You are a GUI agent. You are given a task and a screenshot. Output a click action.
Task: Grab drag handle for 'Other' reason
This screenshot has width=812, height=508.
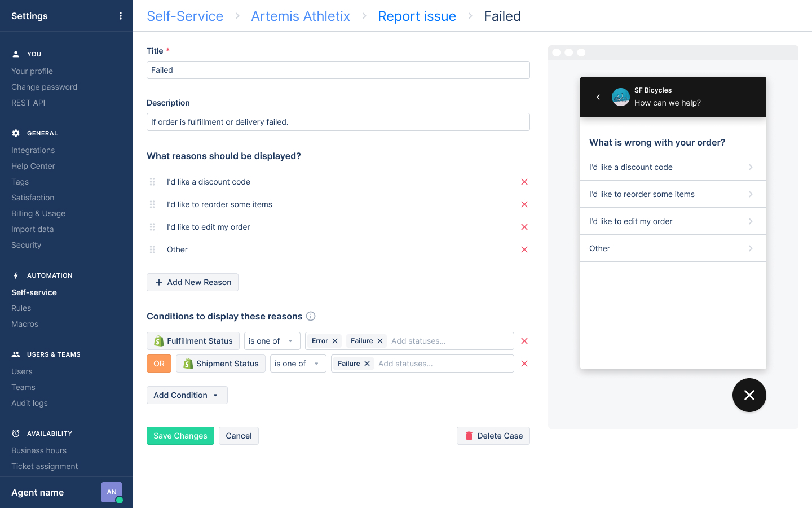(x=152, y=249)
